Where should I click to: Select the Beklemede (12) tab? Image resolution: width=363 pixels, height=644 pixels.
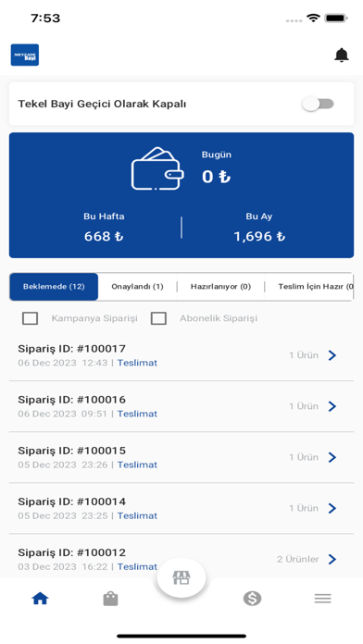(x=54, y=287)
